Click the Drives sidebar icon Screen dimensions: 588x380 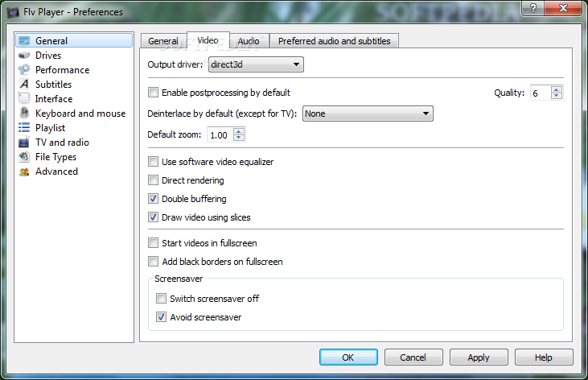coord(24,56)
